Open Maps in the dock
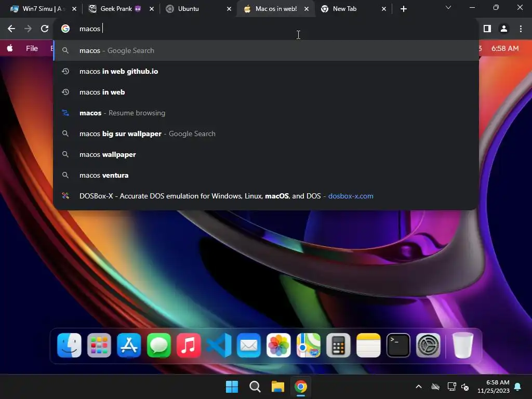The height and width of the screenshot is (399, 532). pos(309,345)
